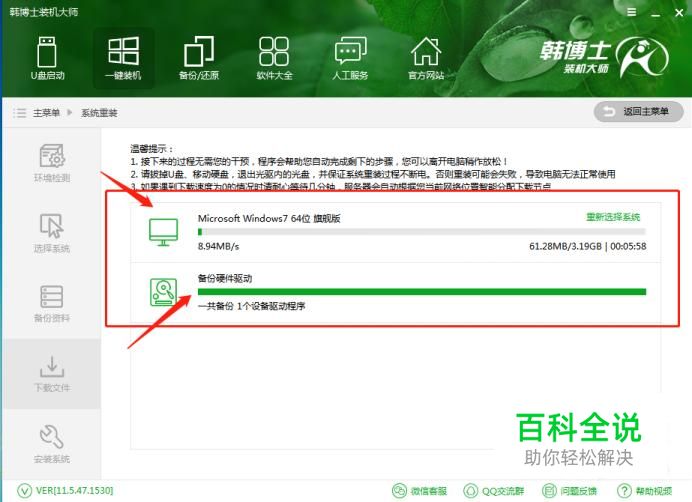The height and width of the screenshot is (502, 692).
Task: Click the 温馨提示 heading
Action: pyautogui.click(x=151, y=149)
